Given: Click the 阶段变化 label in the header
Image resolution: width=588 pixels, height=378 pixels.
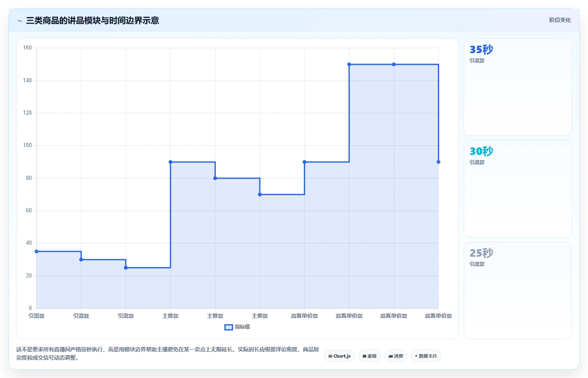Looking at the screenshot, I should pyautogui.click(x=560, y=20).
